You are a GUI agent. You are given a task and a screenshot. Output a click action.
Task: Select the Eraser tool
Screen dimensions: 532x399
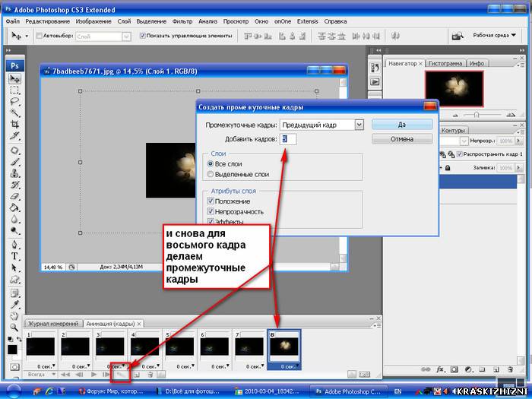coord(14,196)
